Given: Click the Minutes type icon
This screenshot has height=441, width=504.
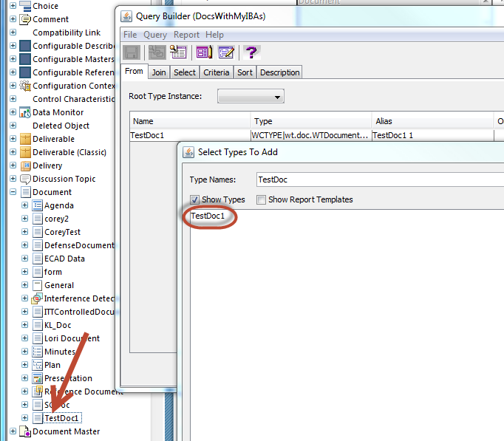Looking at the screenshot, I should [x=37, y=352].
